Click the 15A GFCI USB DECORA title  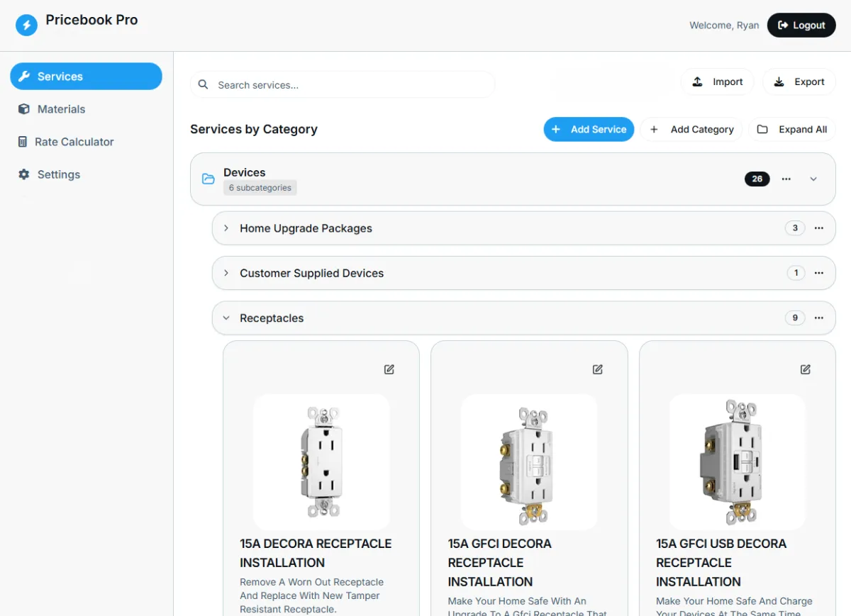pyautogui.click(x=721, y=563)
